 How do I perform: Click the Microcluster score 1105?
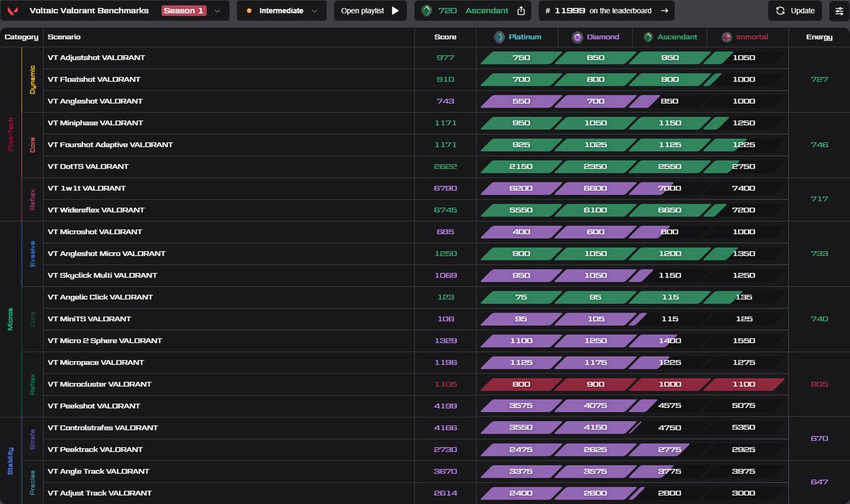(446, 384)
